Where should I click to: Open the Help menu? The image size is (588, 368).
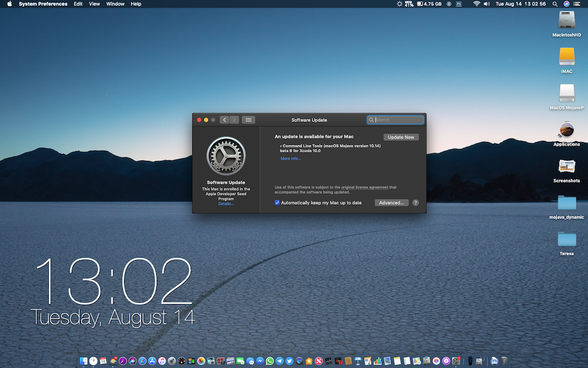[x=136, y=4]
